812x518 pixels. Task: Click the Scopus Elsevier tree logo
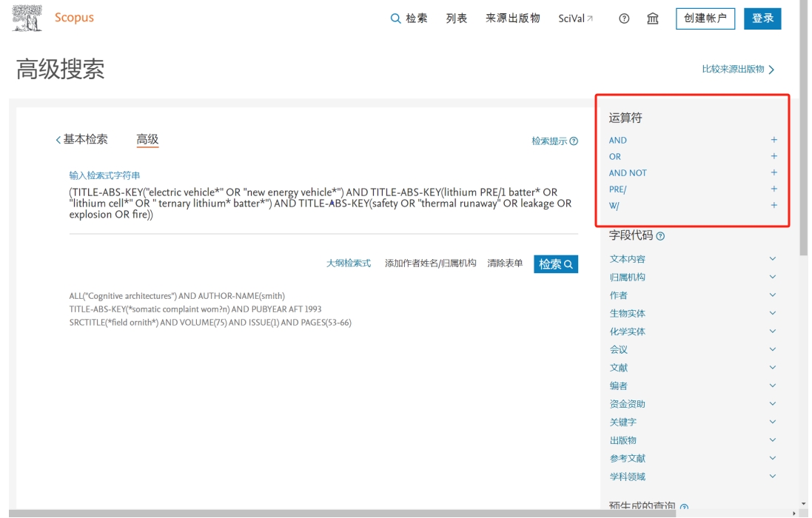point(27,18)
